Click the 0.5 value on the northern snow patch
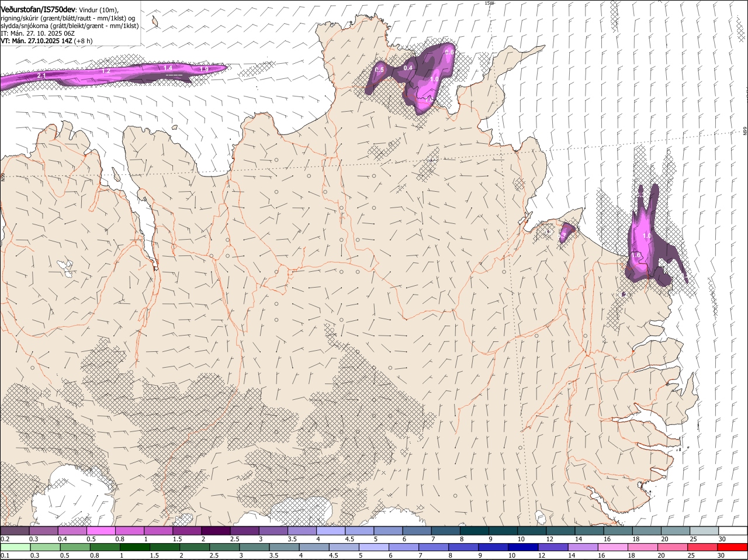Image resolution: width=748 pixels, height=560 pixels. click(379, 70)
